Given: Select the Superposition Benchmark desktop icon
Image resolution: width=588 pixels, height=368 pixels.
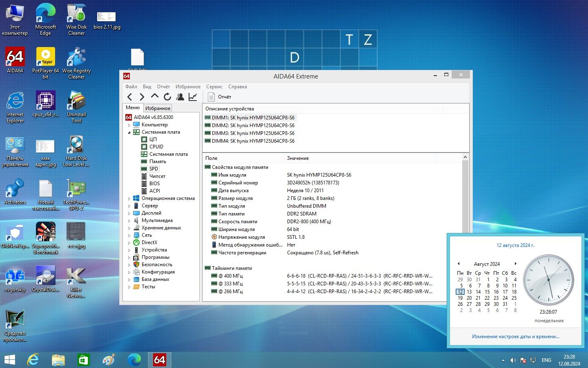Looking at the screenshot, I should point(45,238).
